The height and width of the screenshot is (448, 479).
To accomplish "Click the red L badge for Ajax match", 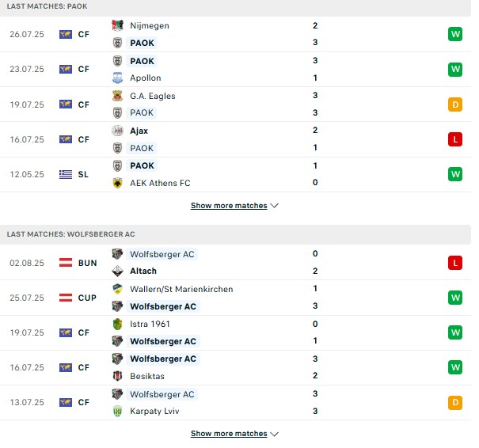I will pyautogui.click(x=455, y=139).
